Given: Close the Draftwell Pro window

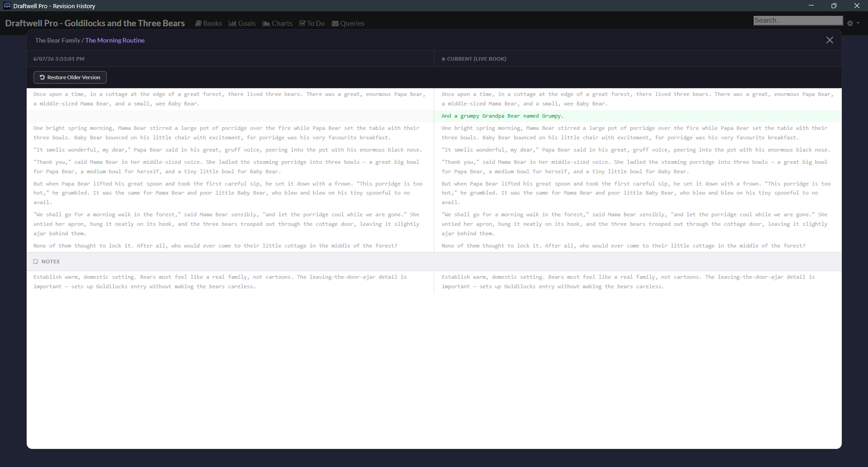Looking at the screenshot, I should coord(857,6).
